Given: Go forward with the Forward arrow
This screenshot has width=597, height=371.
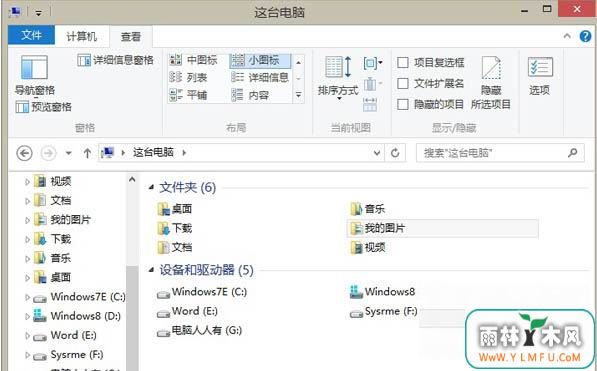Looking at the screenshot, I should click(x=48, y=154).
